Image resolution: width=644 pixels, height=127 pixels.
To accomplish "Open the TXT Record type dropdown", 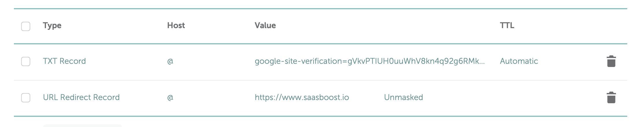I will [64, 61].
